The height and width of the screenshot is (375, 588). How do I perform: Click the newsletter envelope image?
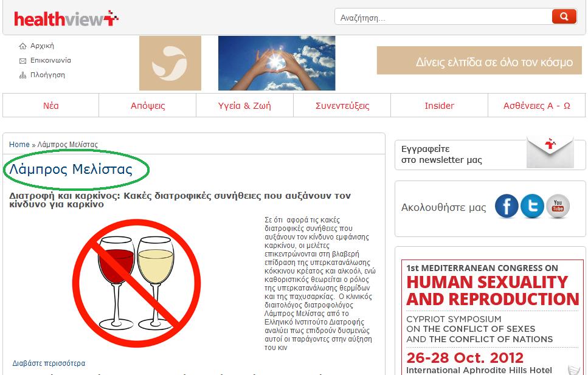click(550, 153)
